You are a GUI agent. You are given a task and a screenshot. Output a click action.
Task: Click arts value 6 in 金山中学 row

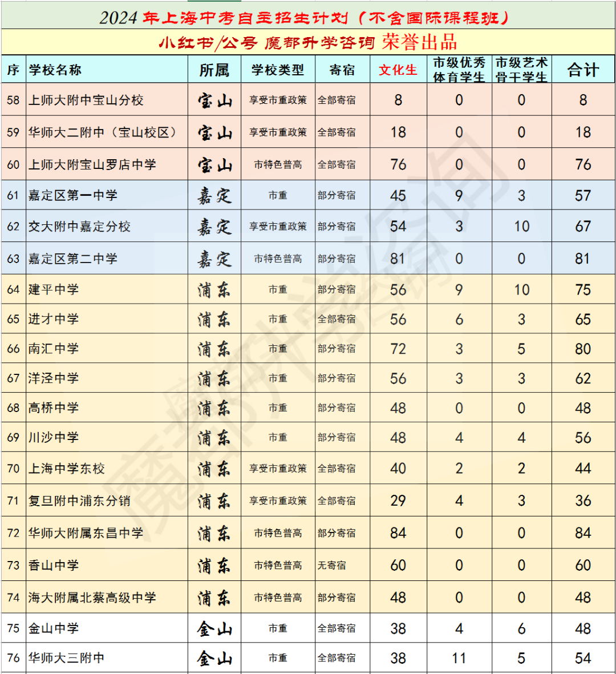tap(521, 628)
